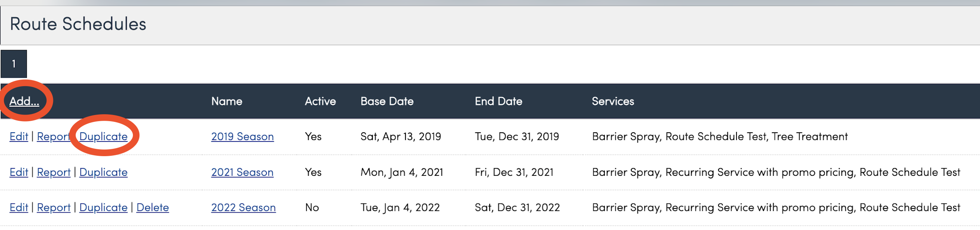Click the Add... link in table header
Image resolution: width=980 pixels, height=230 pixels.
click(24, 101)
